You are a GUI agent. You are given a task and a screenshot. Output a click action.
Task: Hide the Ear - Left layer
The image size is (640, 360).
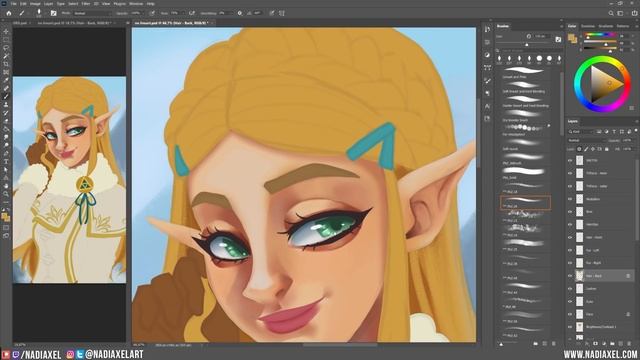click(570, 250)
